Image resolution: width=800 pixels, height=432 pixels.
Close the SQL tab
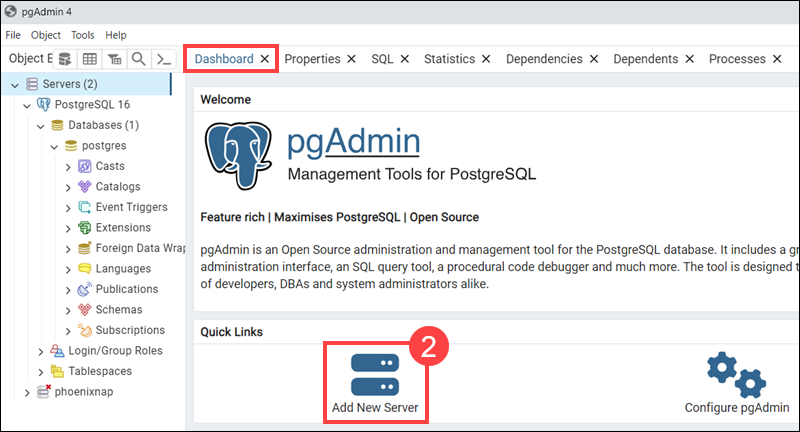(x=405, y=59)
